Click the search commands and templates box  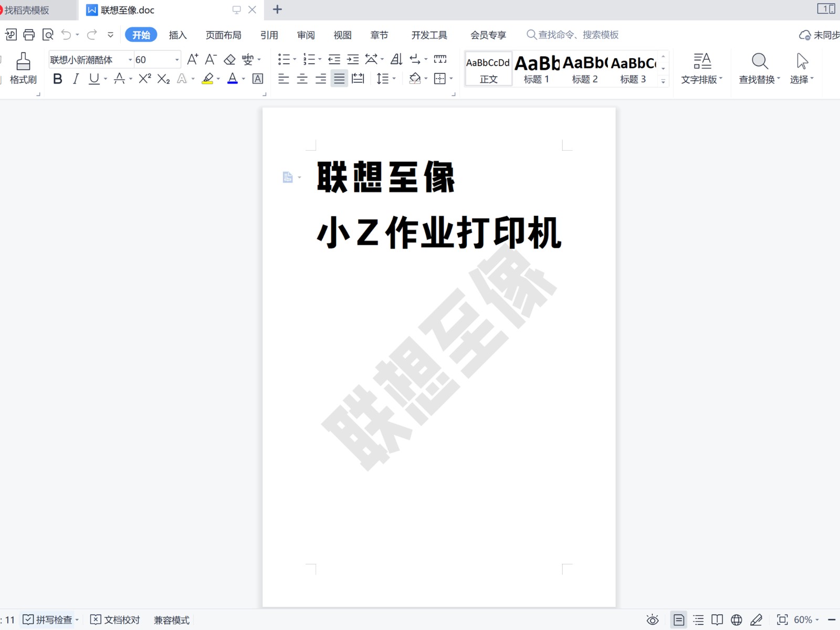click(x=573, y=35)
